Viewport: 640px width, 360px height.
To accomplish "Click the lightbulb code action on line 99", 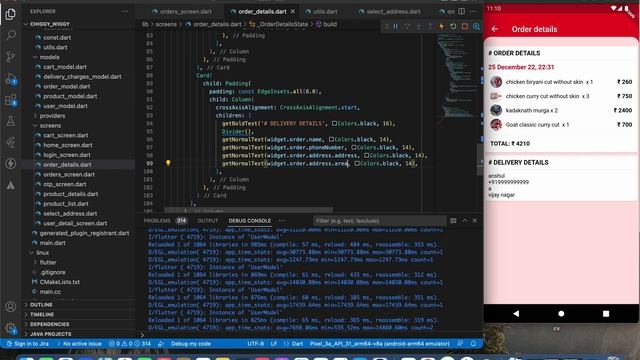I will (x=168, y=163).
